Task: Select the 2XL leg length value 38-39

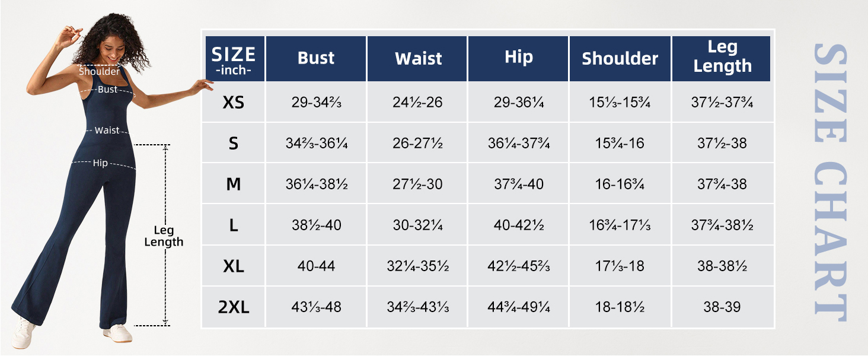Action: pyautogui.click(x=722, y=307)
